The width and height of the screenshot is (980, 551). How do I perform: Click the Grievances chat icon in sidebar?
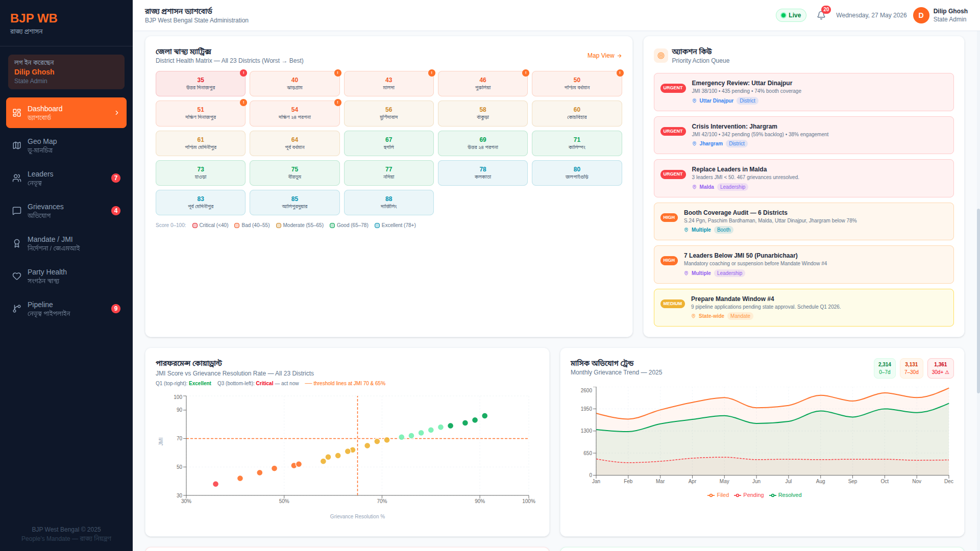(17, 211)
